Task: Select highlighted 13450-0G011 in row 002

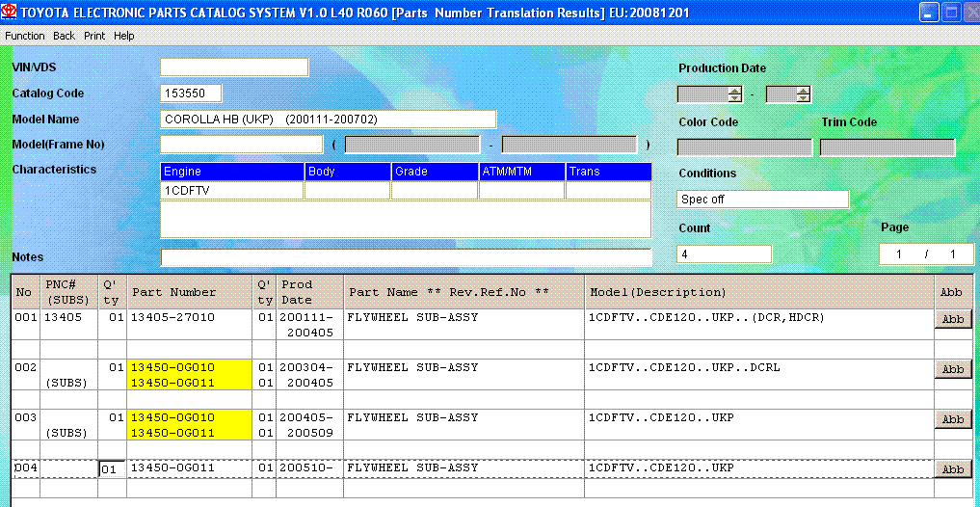Action: tap(172, 383)
